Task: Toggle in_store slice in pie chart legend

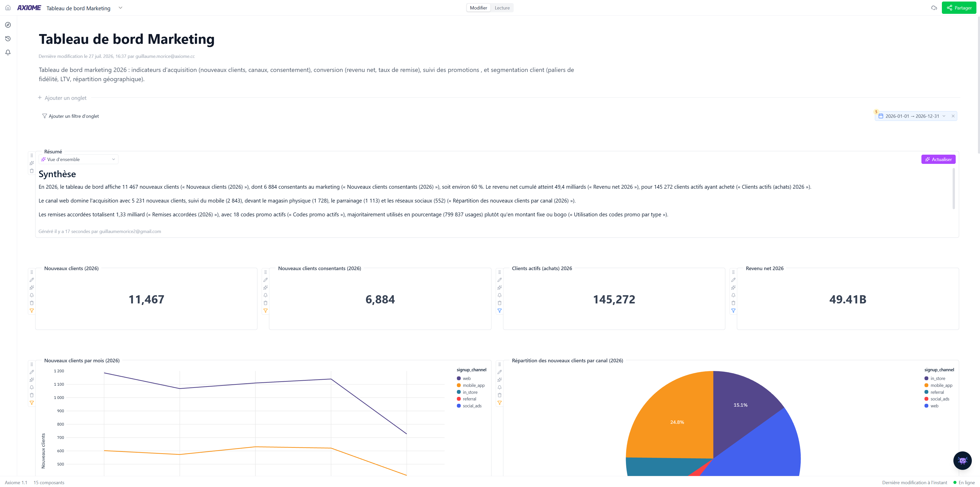Action: 935,378
